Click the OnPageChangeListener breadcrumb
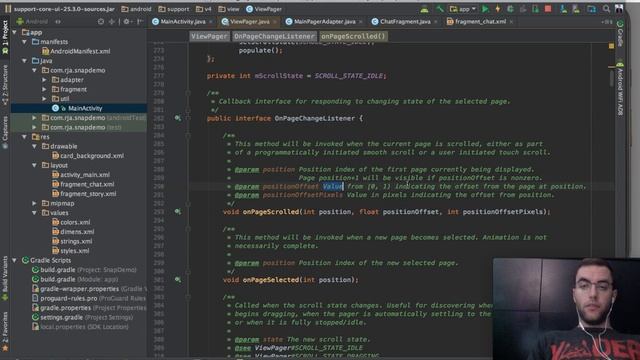The height and width of the screenshot is (360, 640). point(274,36)
